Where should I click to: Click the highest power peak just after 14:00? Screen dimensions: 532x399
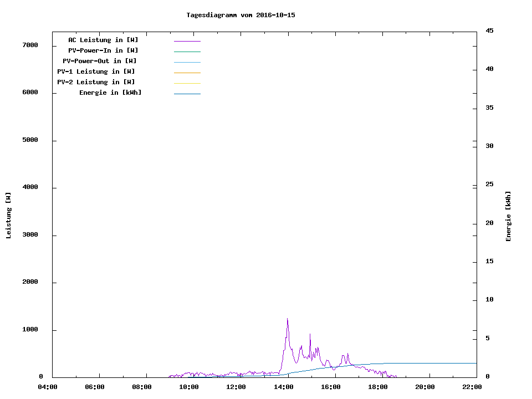click(x=287, y=319)
